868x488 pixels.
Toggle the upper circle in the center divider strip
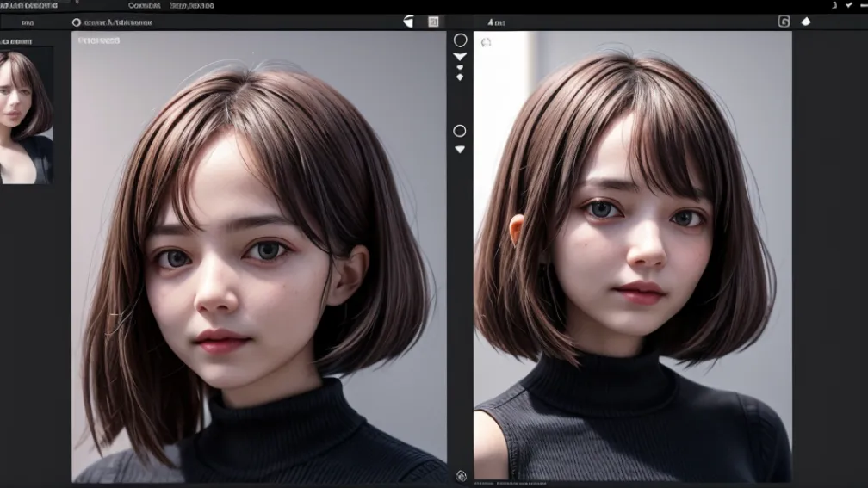point(460,40)
